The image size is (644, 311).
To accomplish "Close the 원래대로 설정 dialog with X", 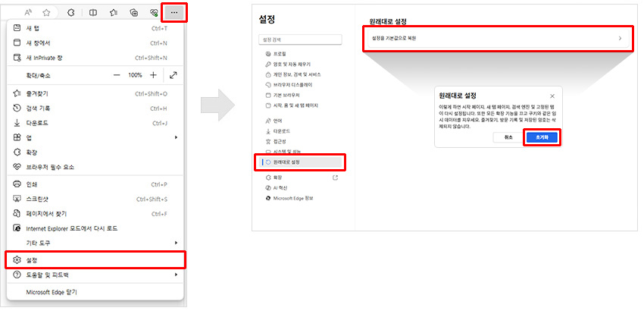I will click(552, 96).
